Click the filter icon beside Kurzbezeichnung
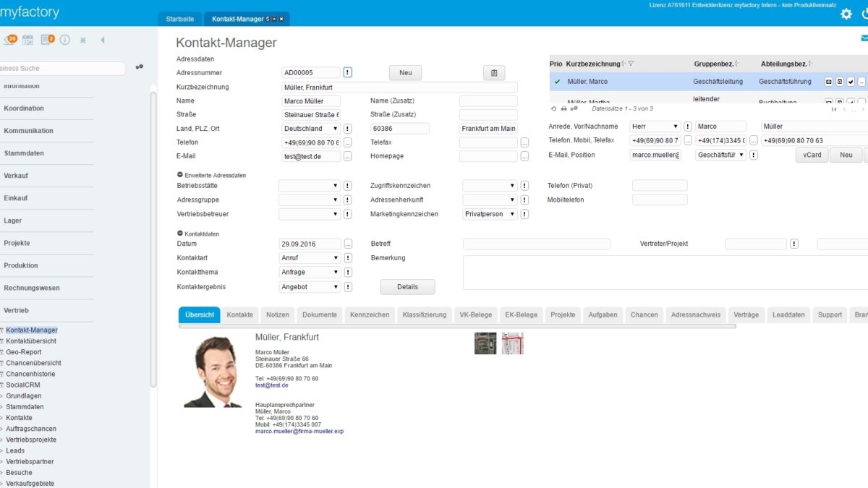The height and width of the screenshot is (488, 868). pyautogui.click(x=631, y=64)
